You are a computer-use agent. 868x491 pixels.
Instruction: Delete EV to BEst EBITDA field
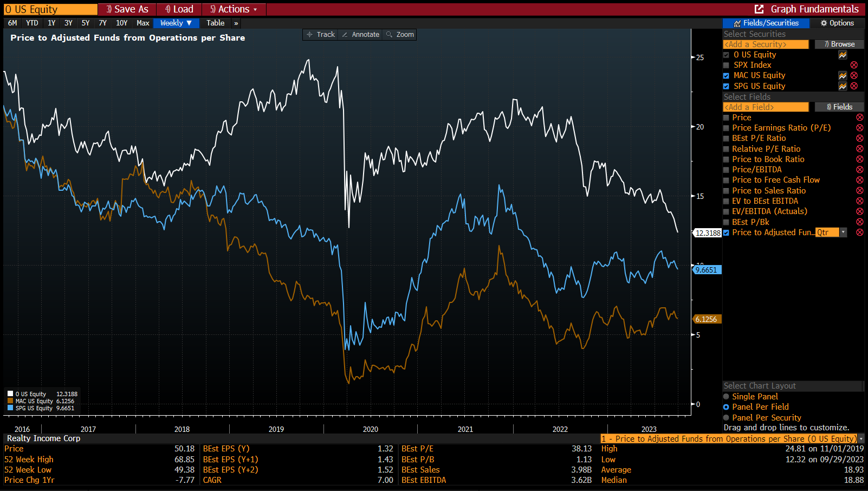tap(859, 201)
